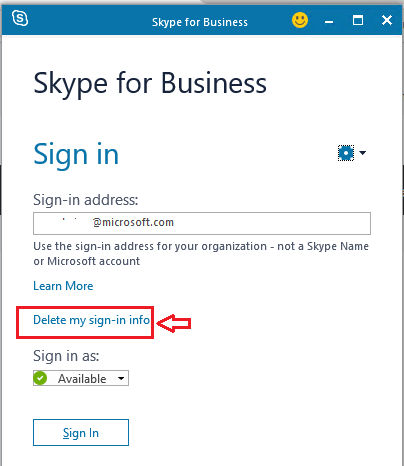Click the green Available checkmark status icon
This screenshot has width=404, height=466.
pyautogui.click(x=40, y=378)
